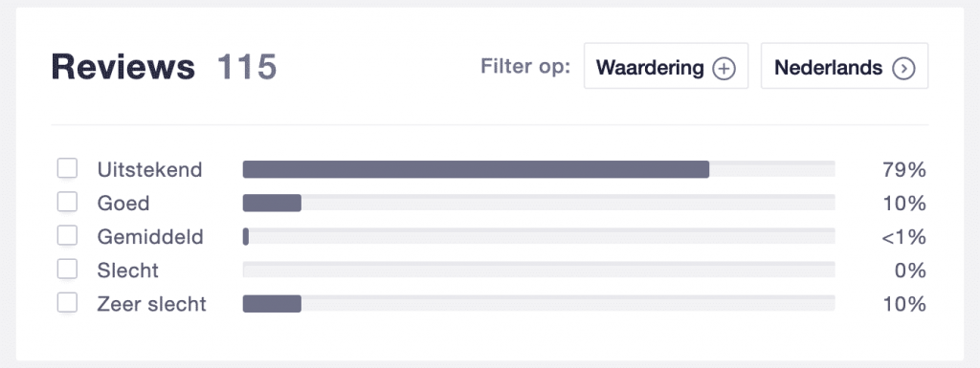Image resolution: width=980 pixels, height=368 pixels.
Task: Click the plus icon beside Waardering
Action: pos(724,68)
